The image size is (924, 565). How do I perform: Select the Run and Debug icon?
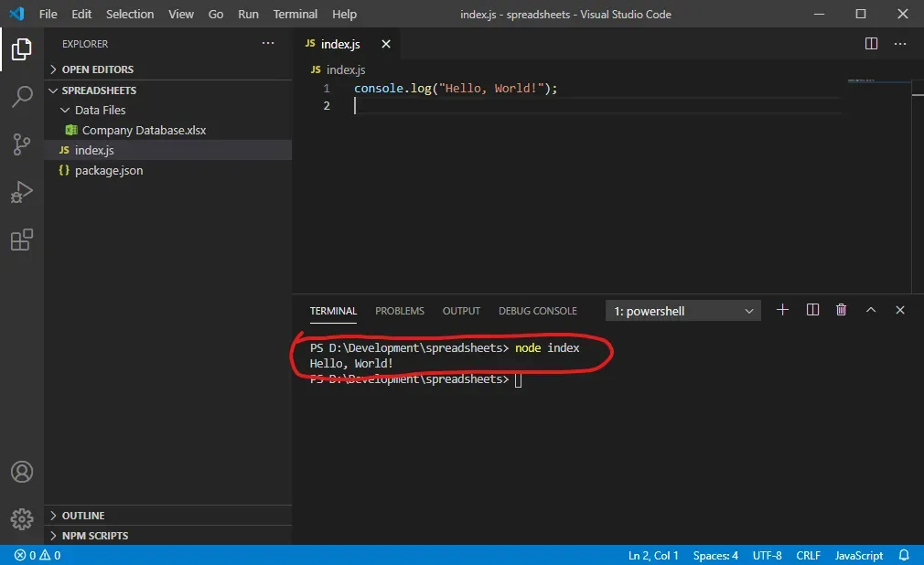(x=21, y=192)
